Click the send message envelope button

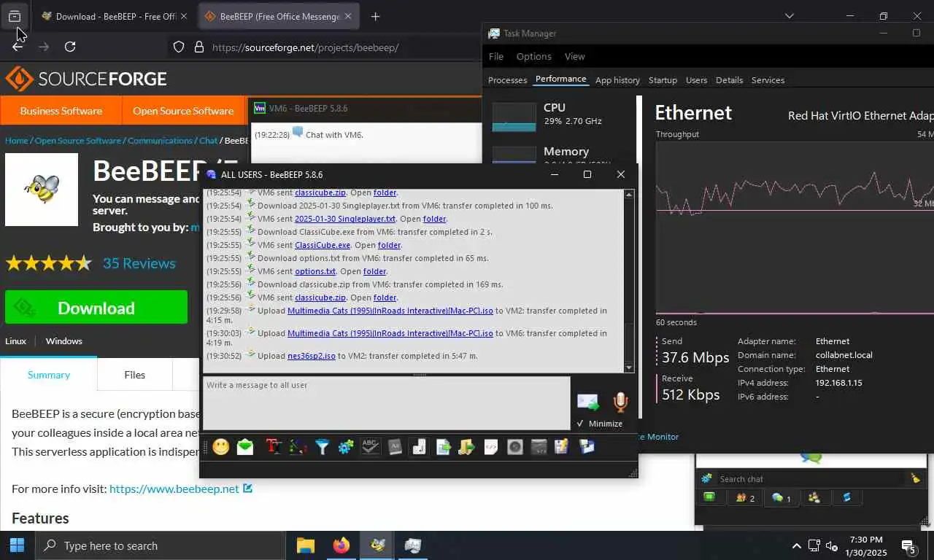point(588,402)
